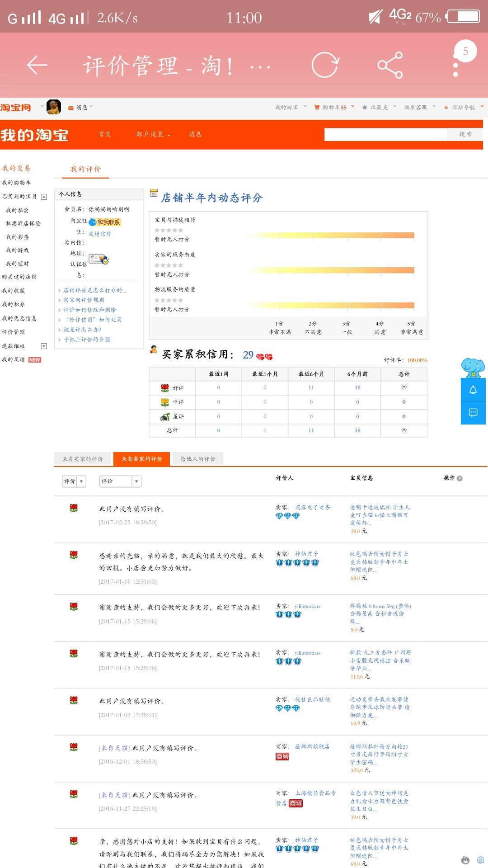Open the blue bell notification button
Screen dimensions: 488x868
473,390
